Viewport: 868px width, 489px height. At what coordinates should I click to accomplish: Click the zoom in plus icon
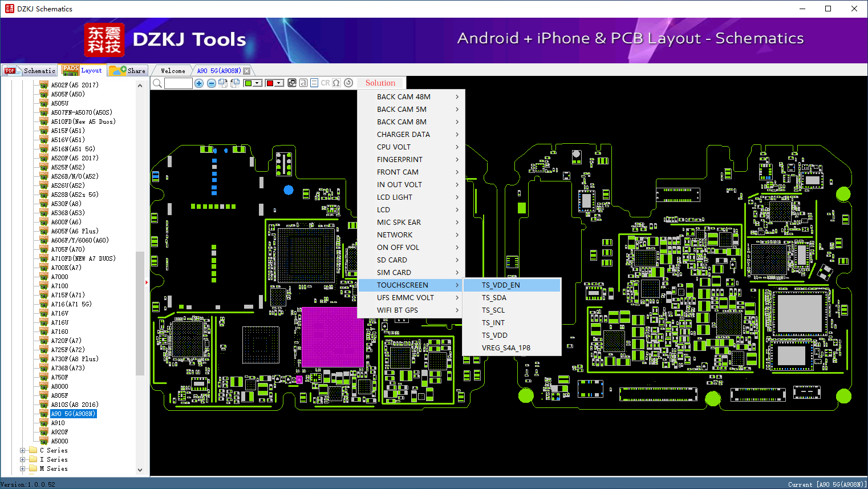(199, 83)
